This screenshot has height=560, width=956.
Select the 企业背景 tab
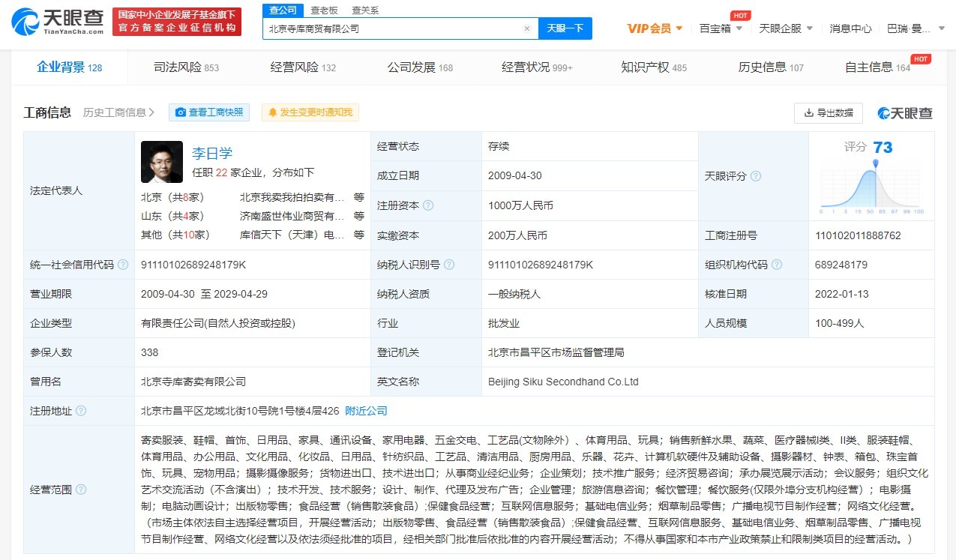click(x=69, y=67)
